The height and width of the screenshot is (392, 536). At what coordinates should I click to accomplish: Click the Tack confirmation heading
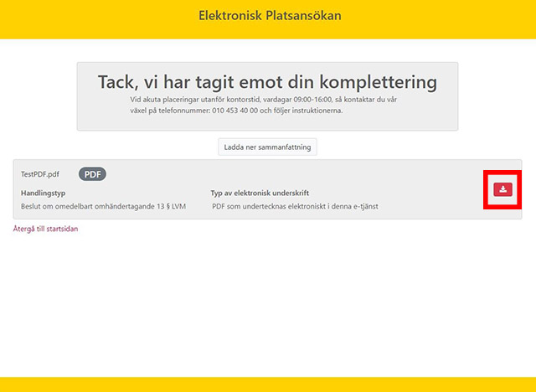[x=267, y=82]
